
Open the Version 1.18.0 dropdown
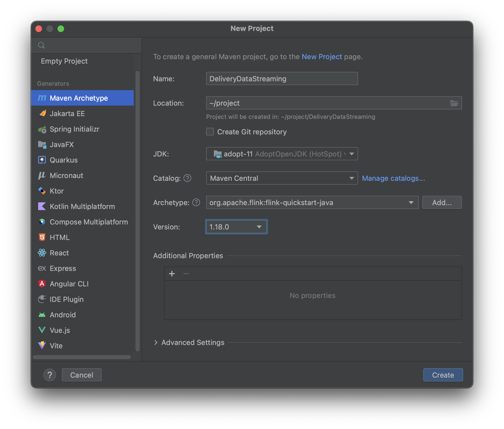pyautogui.click(x=236, y=227)
